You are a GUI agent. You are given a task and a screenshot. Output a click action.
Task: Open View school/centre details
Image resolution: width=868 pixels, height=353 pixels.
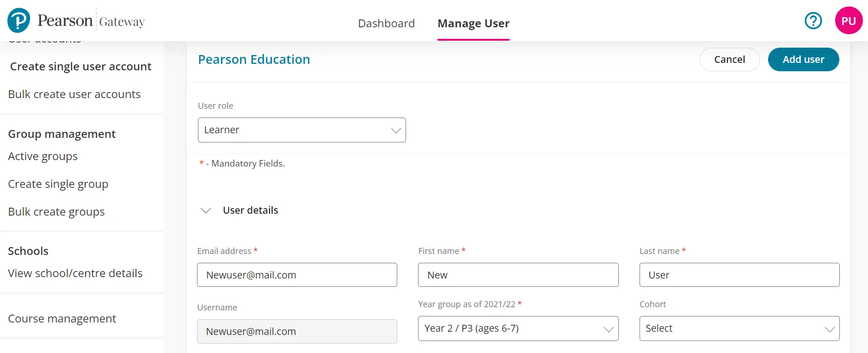(x=75, y=273)
